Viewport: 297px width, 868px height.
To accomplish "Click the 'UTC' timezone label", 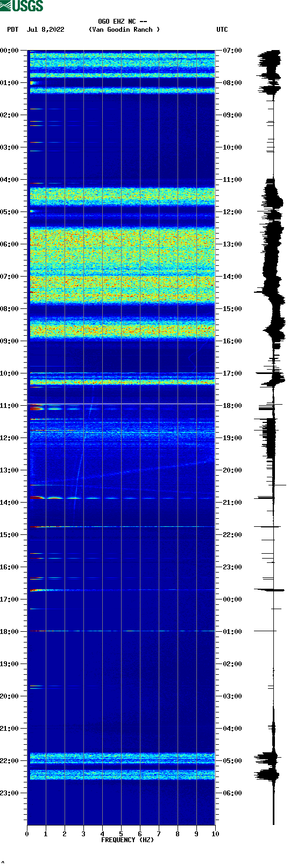I will tap(222, 30).
